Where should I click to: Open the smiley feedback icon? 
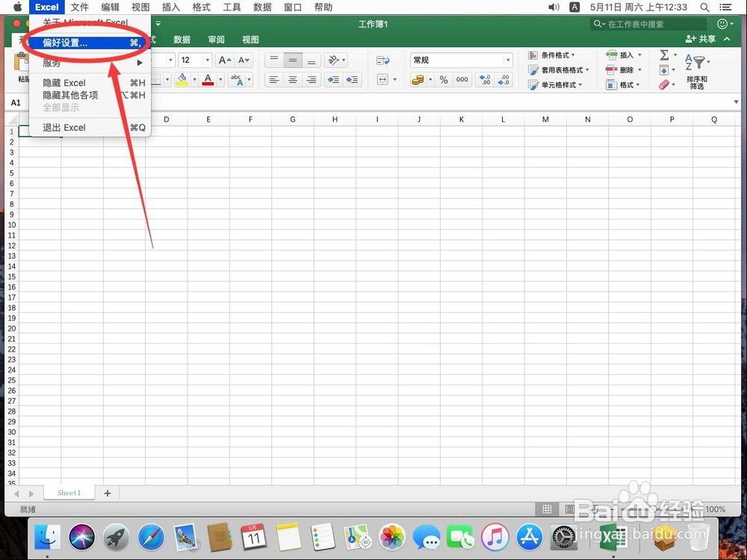point(722,24)
